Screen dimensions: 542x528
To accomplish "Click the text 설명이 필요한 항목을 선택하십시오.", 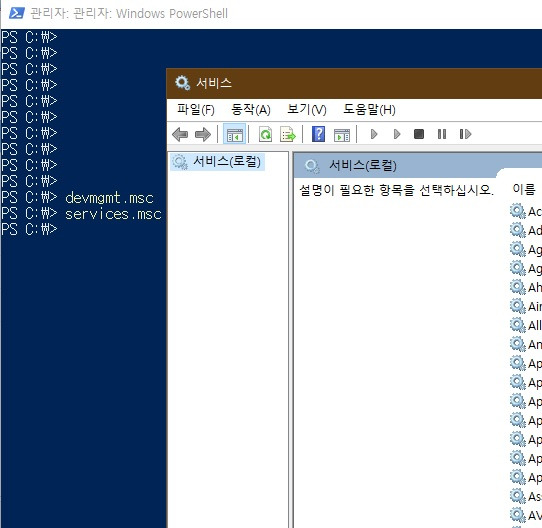I will coord(396,190).
